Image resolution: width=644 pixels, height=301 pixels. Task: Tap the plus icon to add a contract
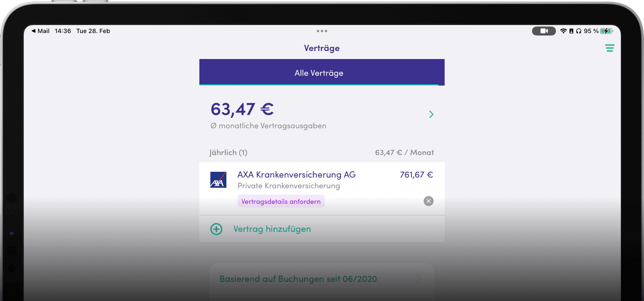coord(216,229)
